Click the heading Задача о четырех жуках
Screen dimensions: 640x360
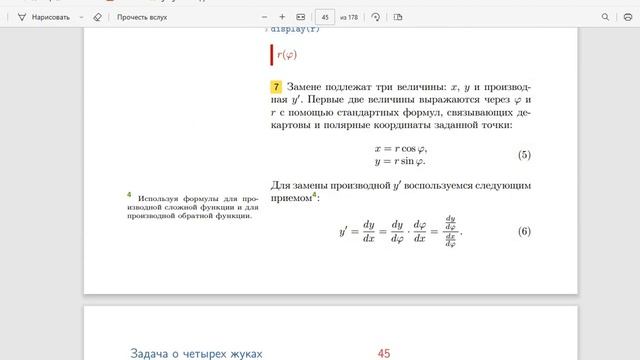point(196,353)
